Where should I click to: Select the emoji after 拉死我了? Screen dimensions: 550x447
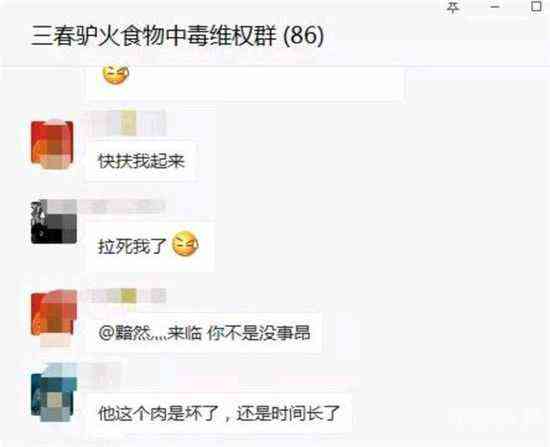(x=185, y=244)
